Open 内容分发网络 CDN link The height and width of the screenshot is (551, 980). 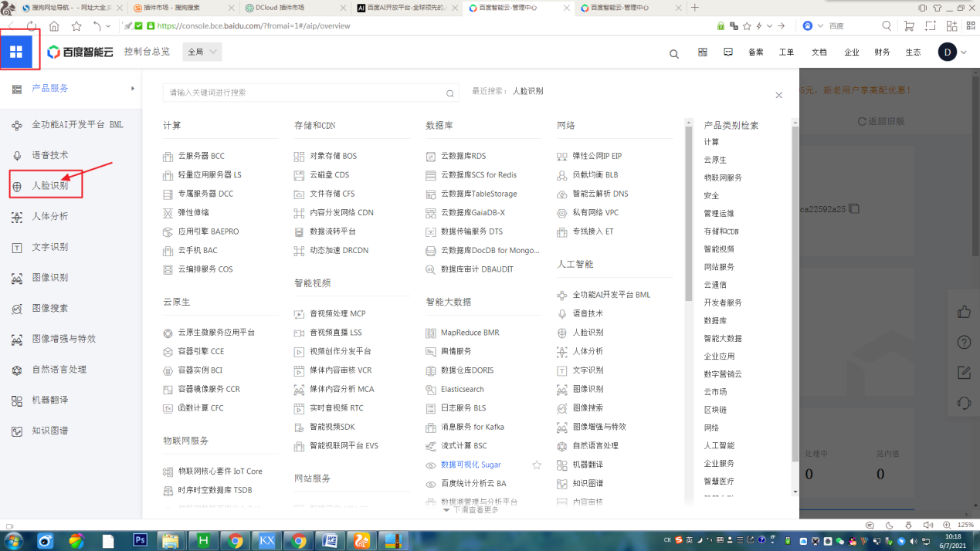click(341, 212)
